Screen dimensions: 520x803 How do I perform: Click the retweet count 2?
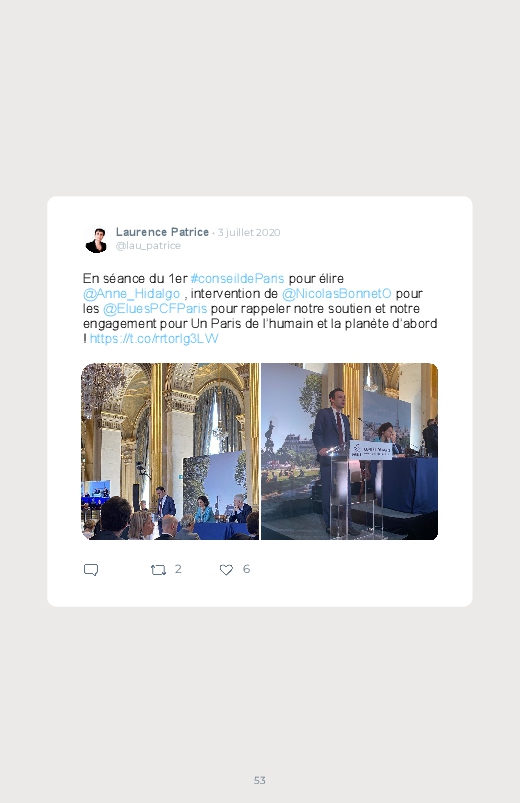click(x=178, y=569)
